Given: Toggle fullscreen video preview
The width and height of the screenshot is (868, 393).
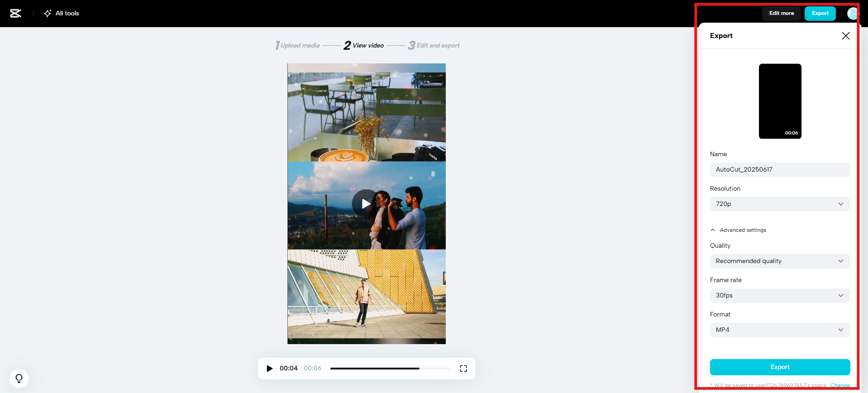Looking at the screenshot, I should [463, 369].
